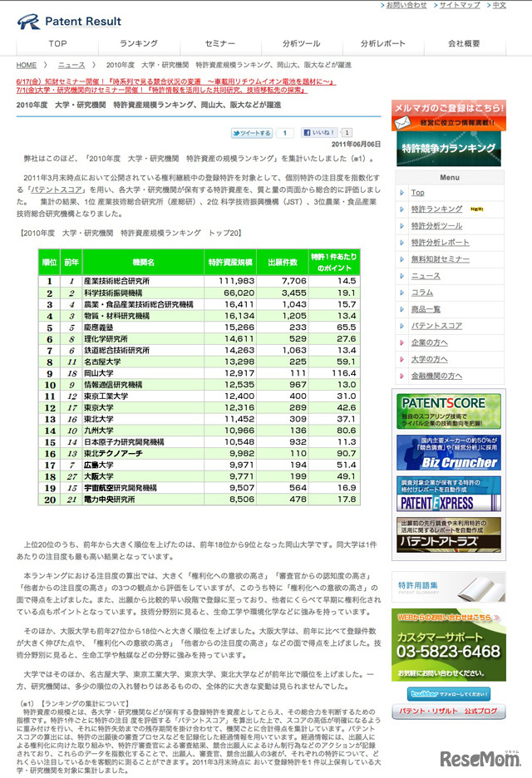This screenshot has width=532, height=778.
Task: Select the 産業技術総合研究所 table row name
Action: pos(116,281)
